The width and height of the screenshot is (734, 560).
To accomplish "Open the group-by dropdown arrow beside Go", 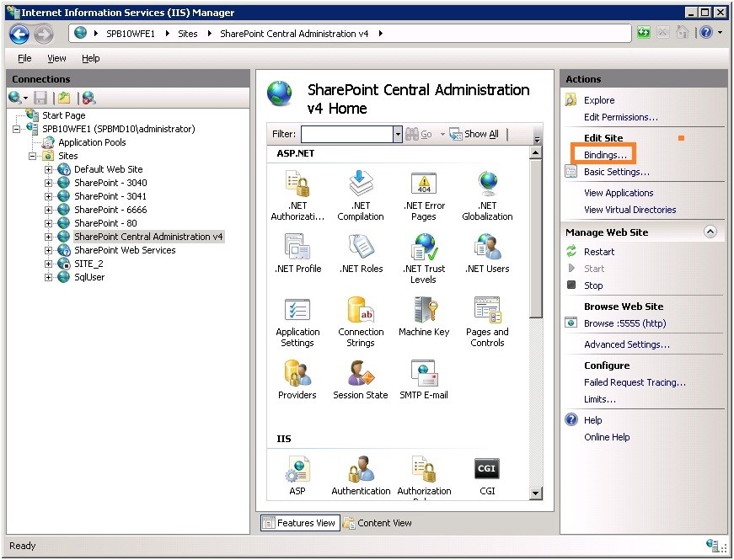I will pyautogui.click(x=442, y=134).
